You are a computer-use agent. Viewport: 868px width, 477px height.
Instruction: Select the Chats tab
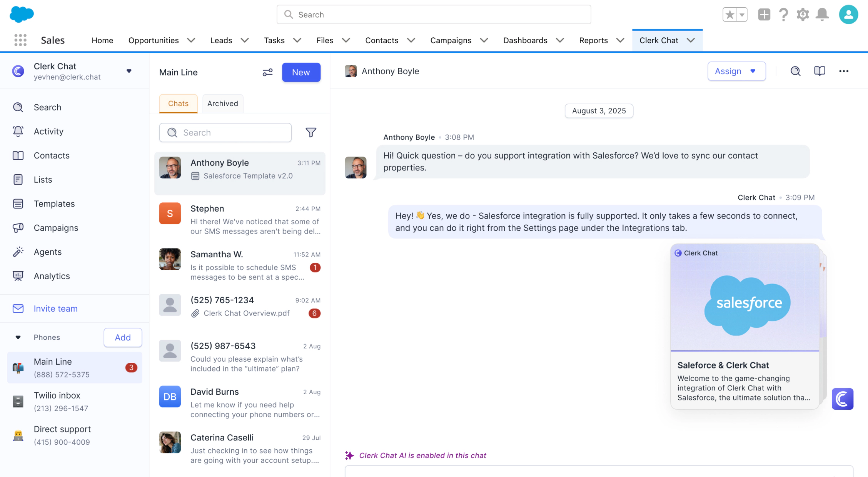[x=178, y=103]
